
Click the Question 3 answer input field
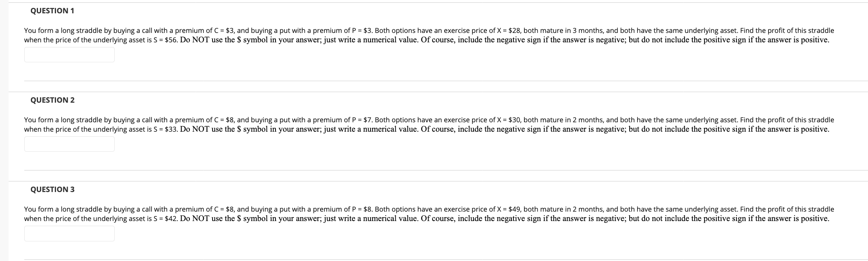(69, 233)
